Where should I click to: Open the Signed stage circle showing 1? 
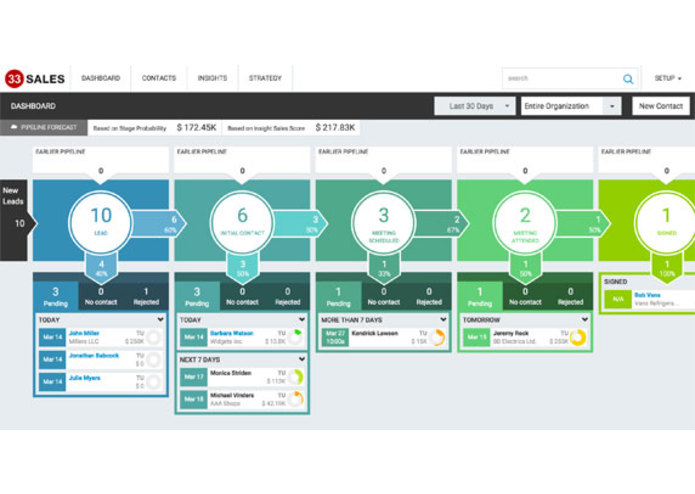click(666, 222)
